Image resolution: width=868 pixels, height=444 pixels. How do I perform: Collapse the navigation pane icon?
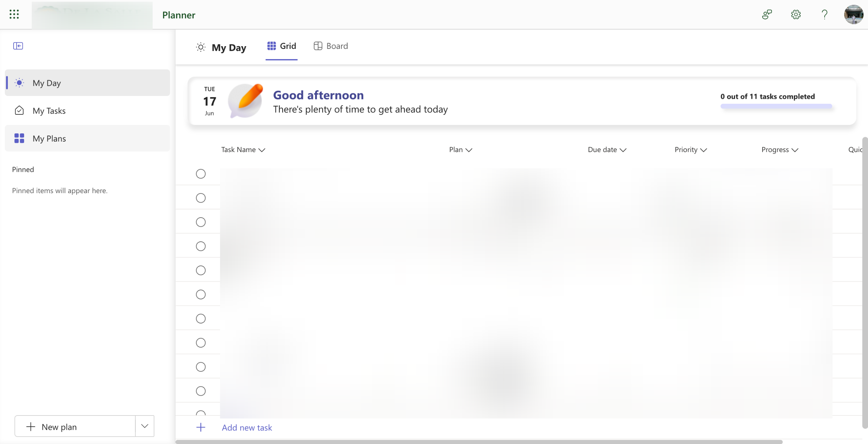pos(18,46)
